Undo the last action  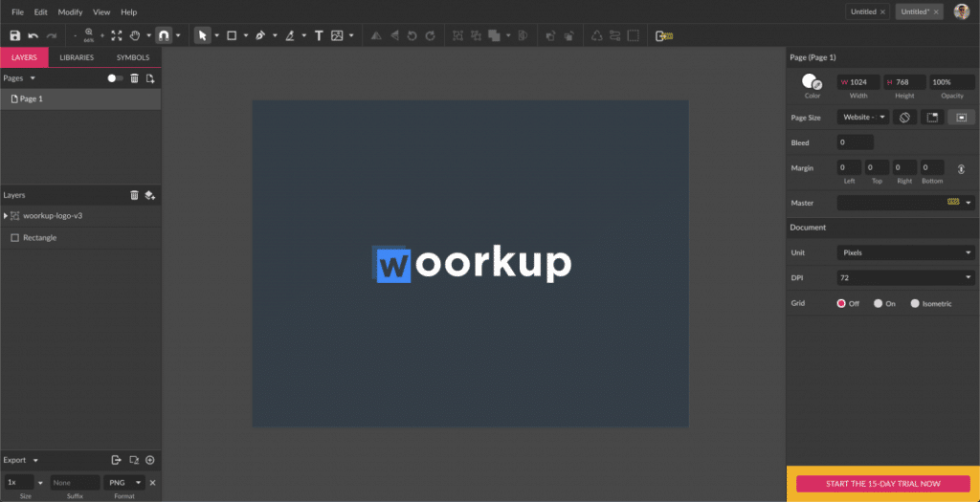[33, 35]
